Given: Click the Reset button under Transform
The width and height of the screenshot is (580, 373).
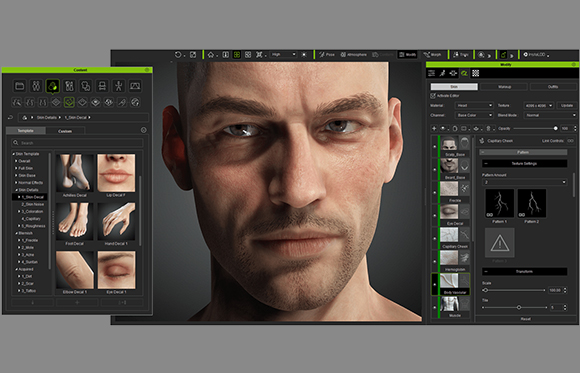Looking at the screenshot, I should (526, 319).
